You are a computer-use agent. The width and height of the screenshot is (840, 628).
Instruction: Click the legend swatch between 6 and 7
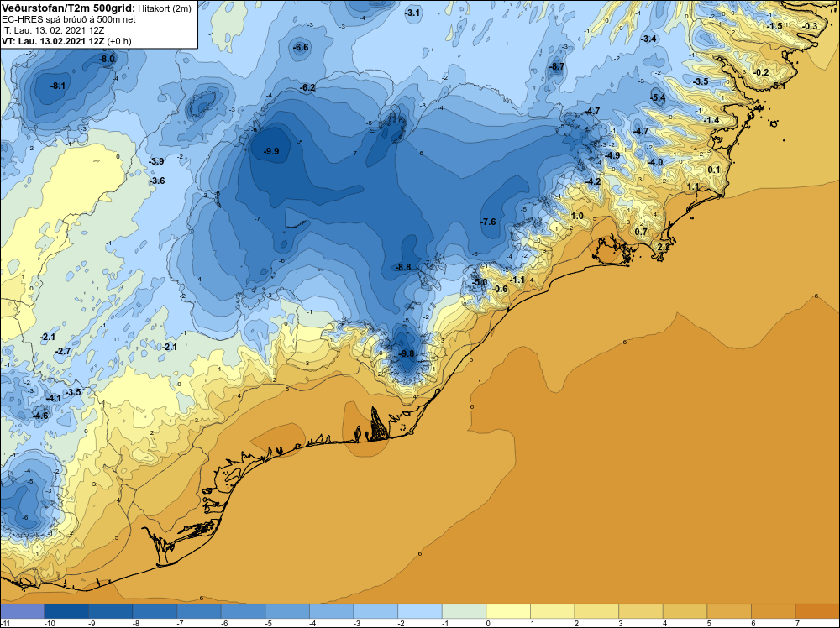(x=774, y=611)
